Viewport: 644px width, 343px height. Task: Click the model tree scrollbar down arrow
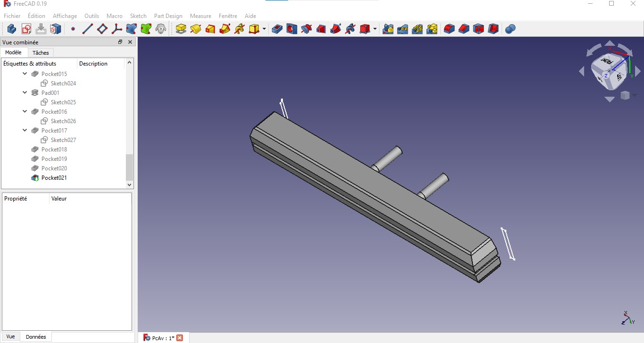click(130, 185)
